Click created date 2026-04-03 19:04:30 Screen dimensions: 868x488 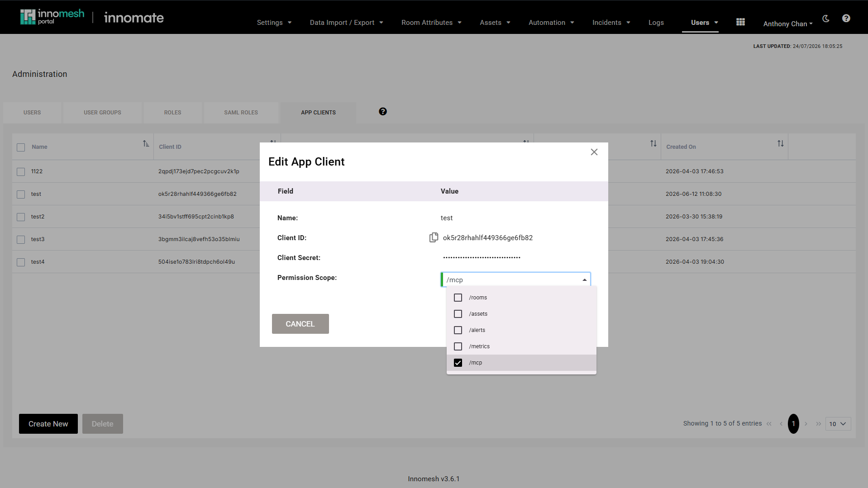click(x=695, y=262)
